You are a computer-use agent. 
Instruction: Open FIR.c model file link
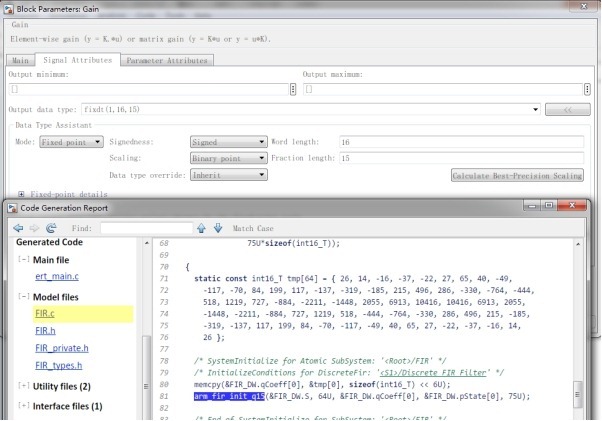(45, 313)
